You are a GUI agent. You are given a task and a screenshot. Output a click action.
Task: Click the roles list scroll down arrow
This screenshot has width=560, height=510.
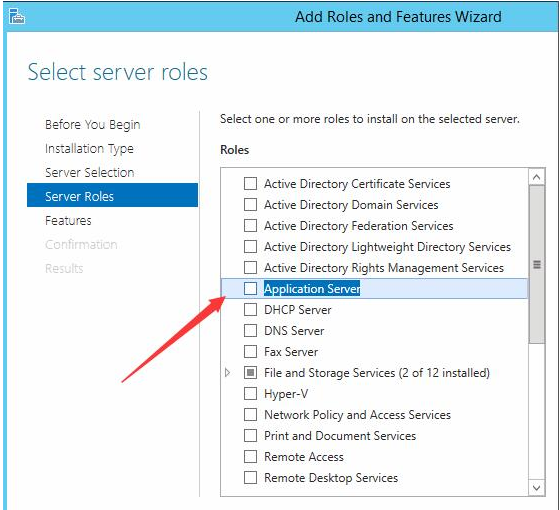[536, 488]
